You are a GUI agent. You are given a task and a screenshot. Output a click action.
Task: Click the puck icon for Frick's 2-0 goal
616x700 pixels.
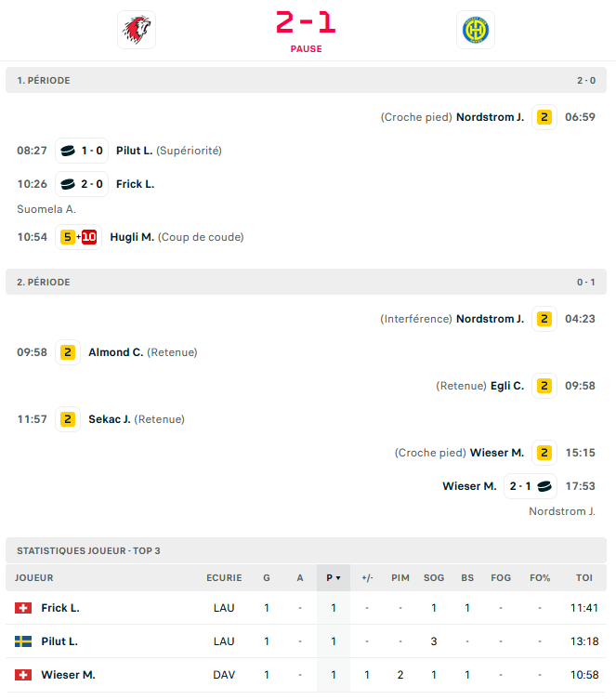(x=68, y=184)
